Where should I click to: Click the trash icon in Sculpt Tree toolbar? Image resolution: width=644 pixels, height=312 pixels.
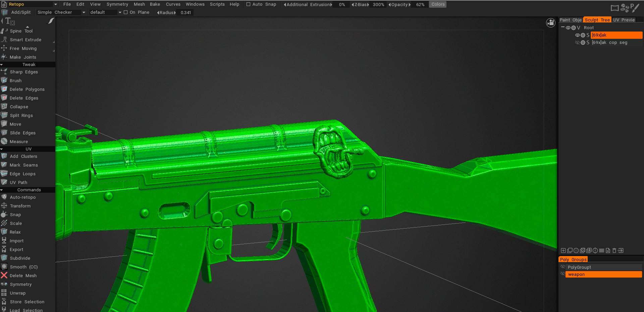[614, 250]
